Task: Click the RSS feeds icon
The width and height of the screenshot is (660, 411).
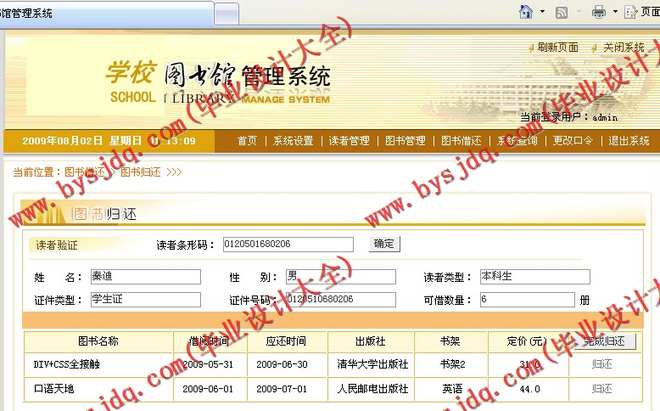Action: 562,12
